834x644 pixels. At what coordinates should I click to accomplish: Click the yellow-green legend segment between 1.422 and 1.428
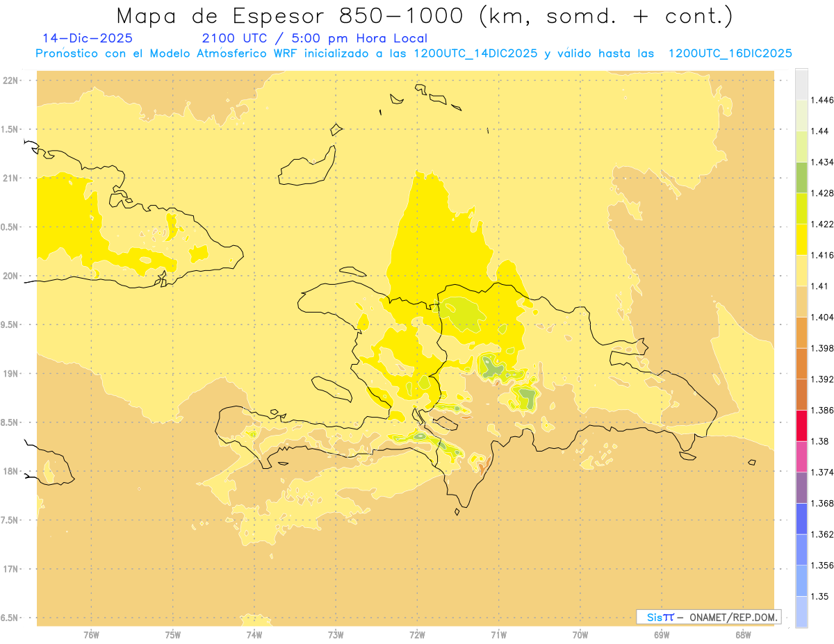click(x=801, y=208)
